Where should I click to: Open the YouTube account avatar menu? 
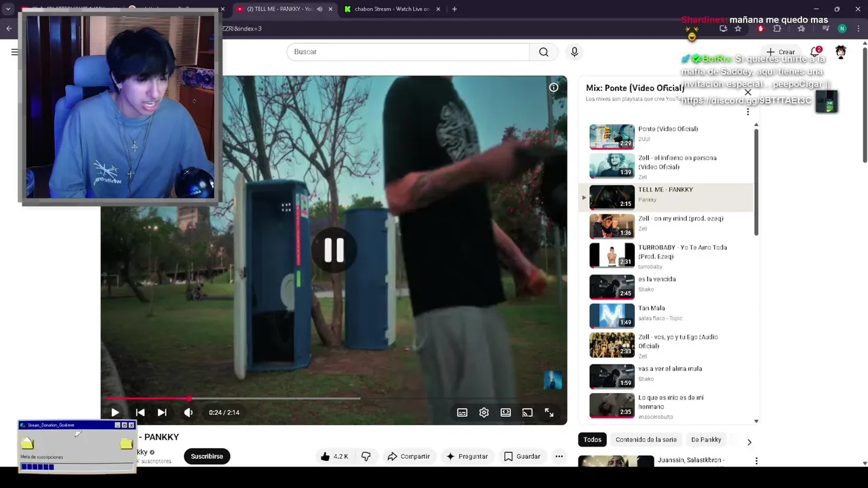(x=841, y=52)
